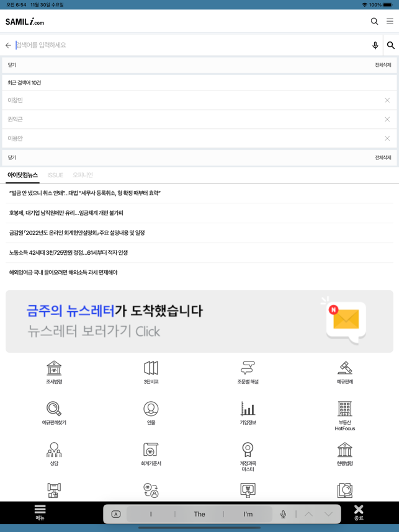Open 부동산 HotFocus building icon
Viewport: 399px width, 532px height.
pos(344,409)
